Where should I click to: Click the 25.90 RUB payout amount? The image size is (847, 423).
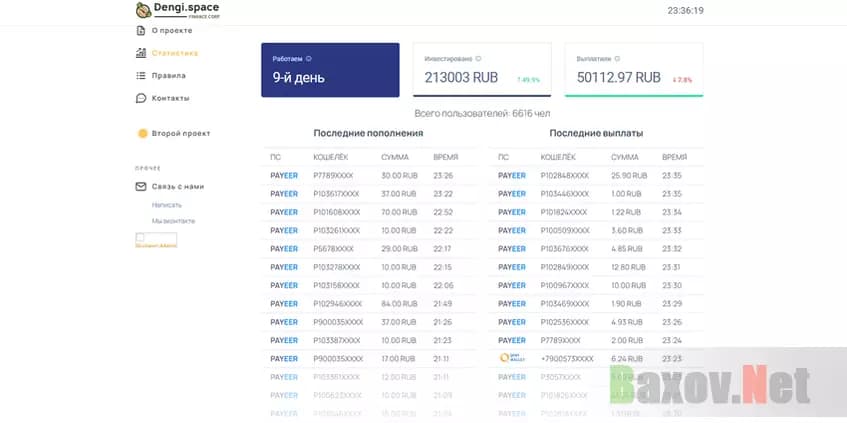[x=629, y=176]
